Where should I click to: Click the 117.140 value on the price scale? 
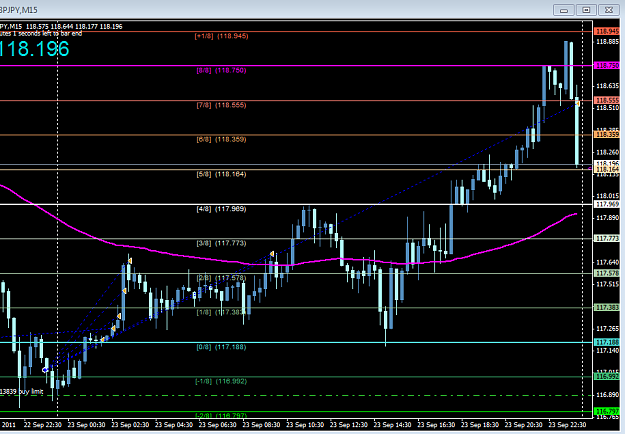click(608, 350)
